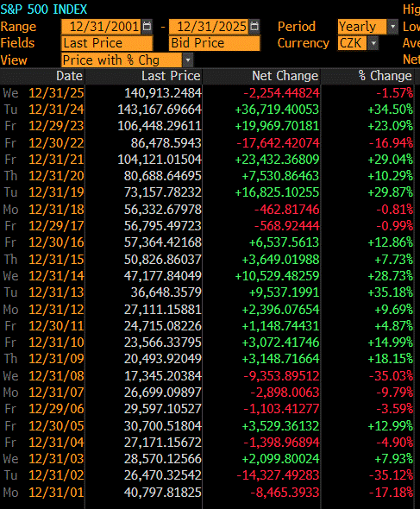Click the Yearly period selector
Image resolution: width=420 pixels, height=509 pixels.
pyautogui.click(x=362, y=27)
